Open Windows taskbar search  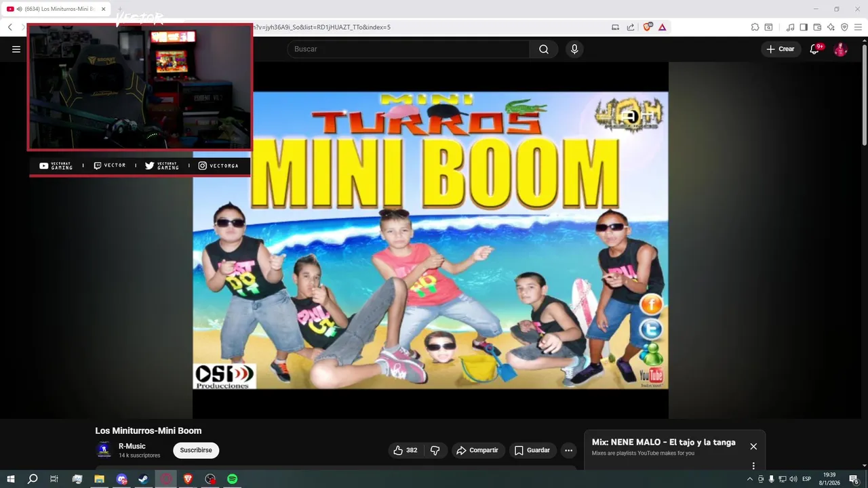[32, 479]
